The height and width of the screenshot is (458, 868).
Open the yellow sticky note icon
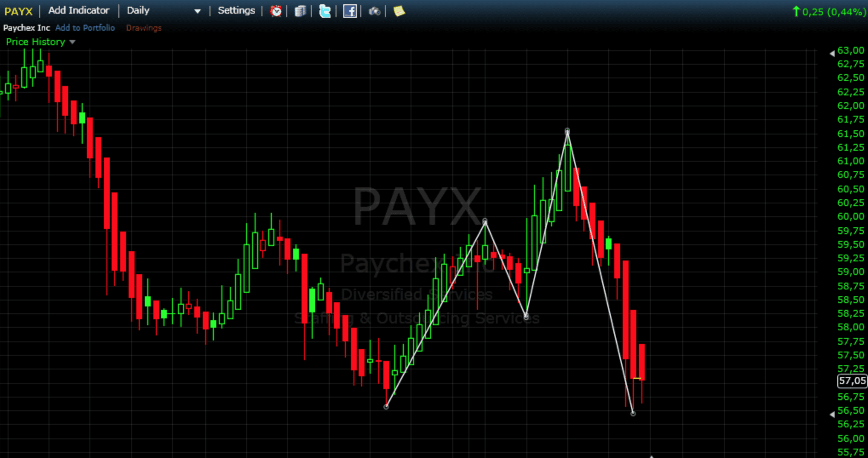coord(399,11)
